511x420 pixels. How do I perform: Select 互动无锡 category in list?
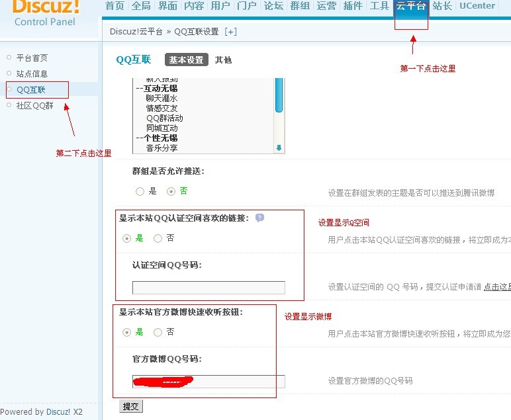pos(157,89)
